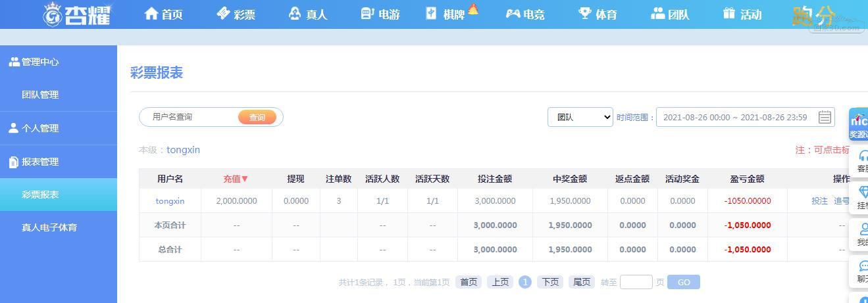Screen dimensions: 868x303
Task: Go to 首页 first page in pagination
Action: (x=469, y=282)
